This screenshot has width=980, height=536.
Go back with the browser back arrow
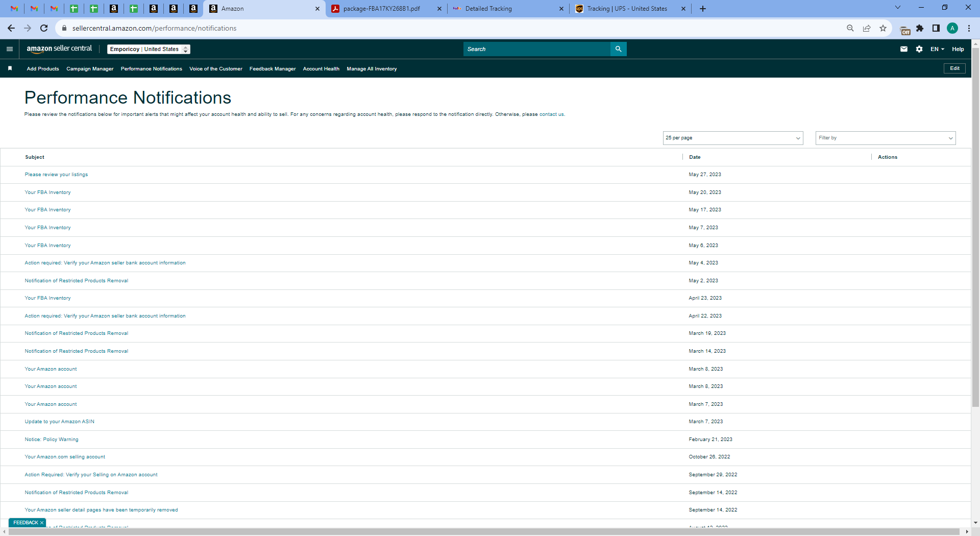click(x=11, y=28)
